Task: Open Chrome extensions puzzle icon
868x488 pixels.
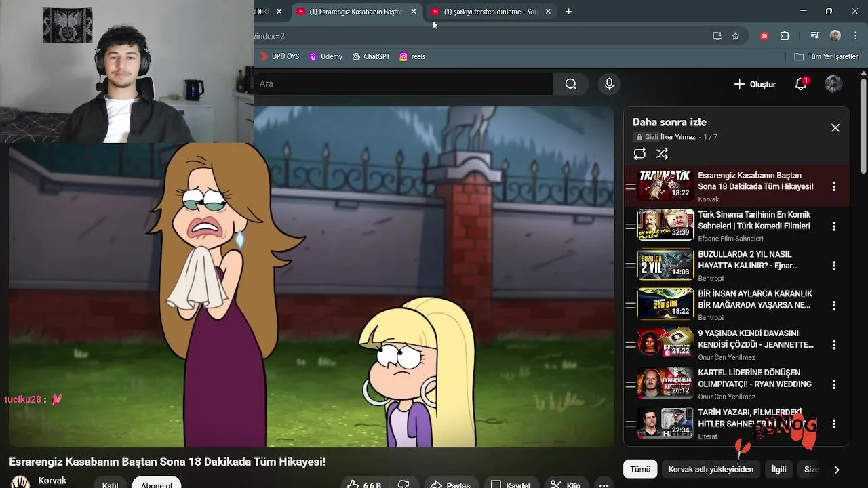Action: pos(785,36)
